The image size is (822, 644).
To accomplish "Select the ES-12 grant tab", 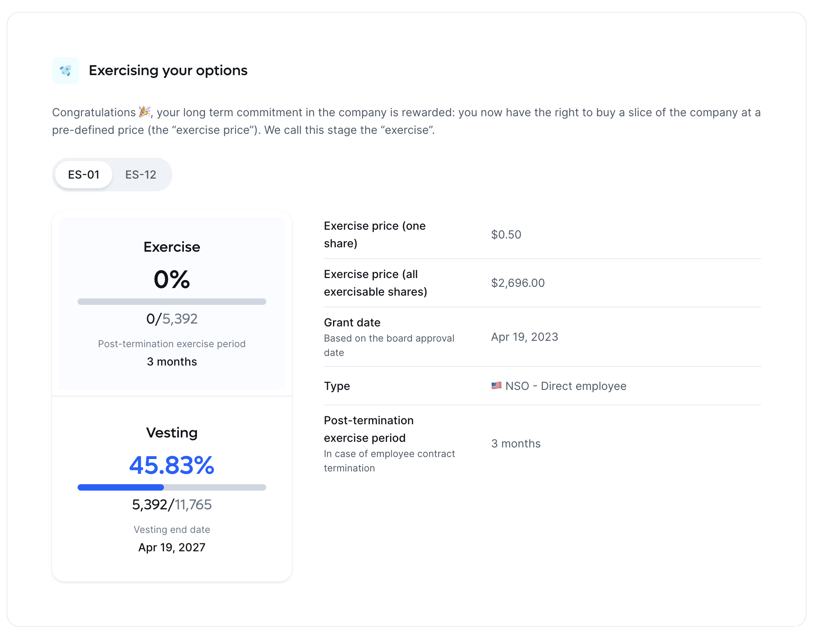I will [x=141, y=174].
